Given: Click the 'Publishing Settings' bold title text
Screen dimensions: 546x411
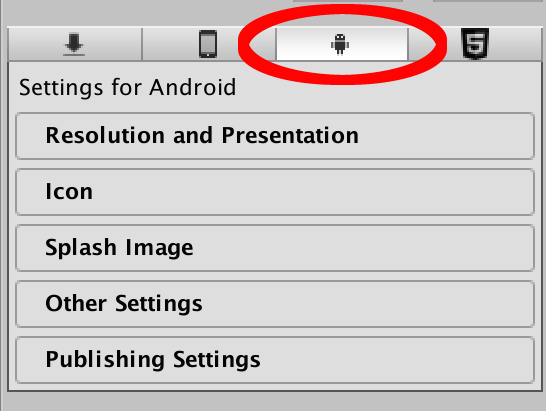Looking at the screenshot, I should tap(153, 360).
